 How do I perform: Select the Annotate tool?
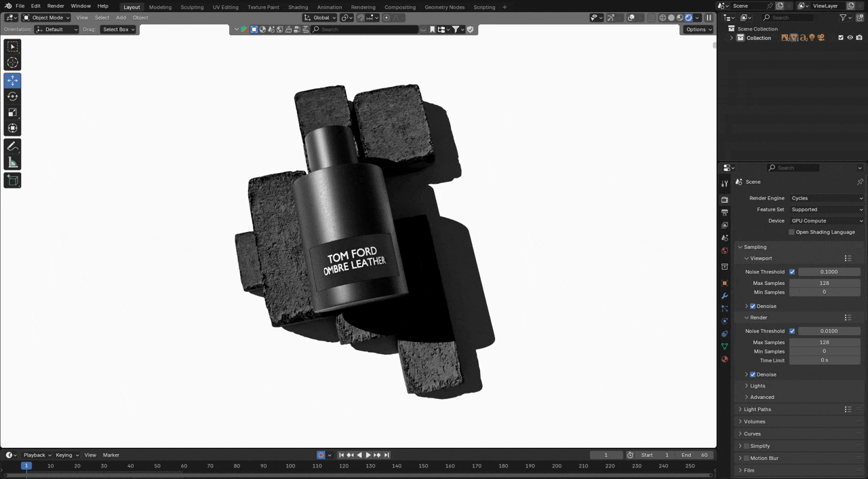(x=12, y=147)
